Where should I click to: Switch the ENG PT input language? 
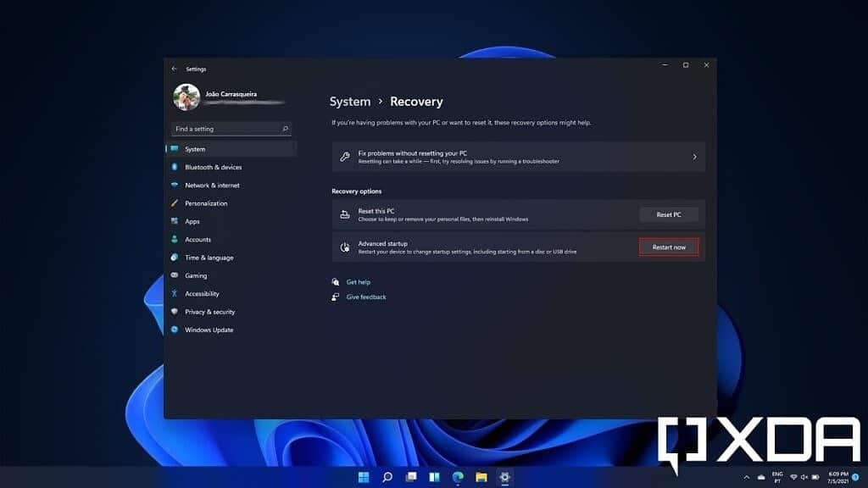(x=777, y=478)
